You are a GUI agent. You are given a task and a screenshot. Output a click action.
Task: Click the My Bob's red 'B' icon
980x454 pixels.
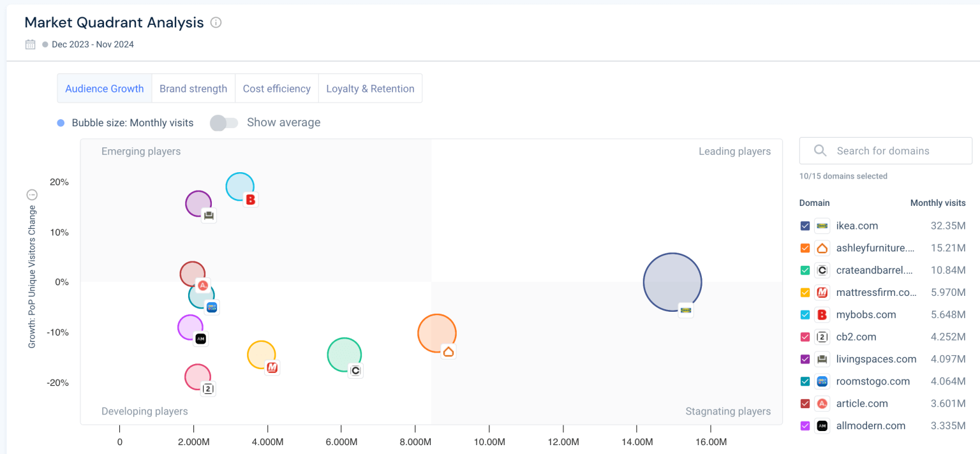(822, 314)
